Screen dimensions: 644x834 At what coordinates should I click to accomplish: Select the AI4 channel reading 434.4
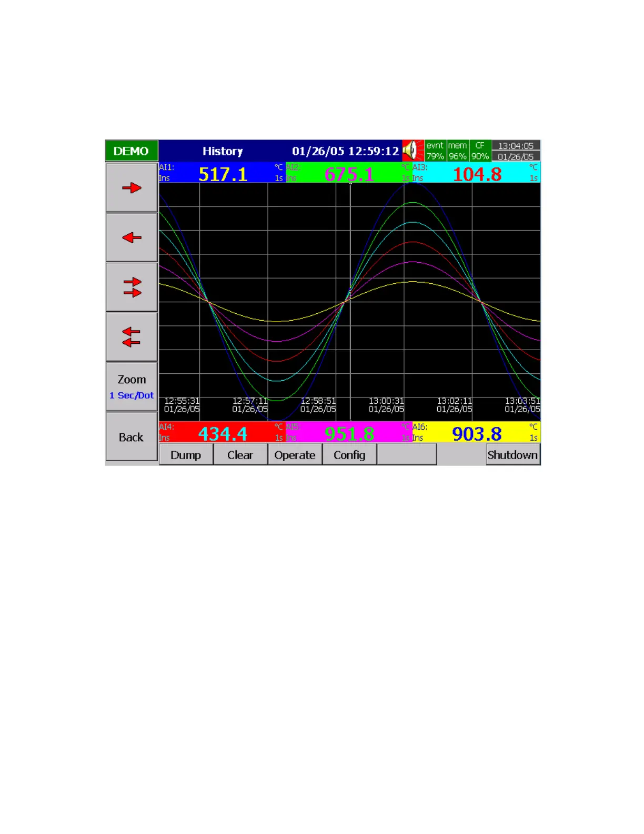click(x=222, y=432)
